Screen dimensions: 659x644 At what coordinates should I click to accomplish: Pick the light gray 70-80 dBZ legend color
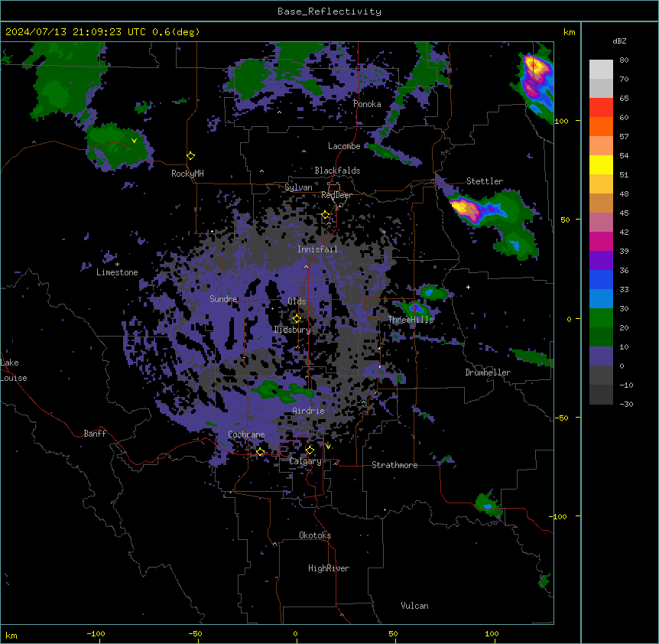[x=601, y=70]
